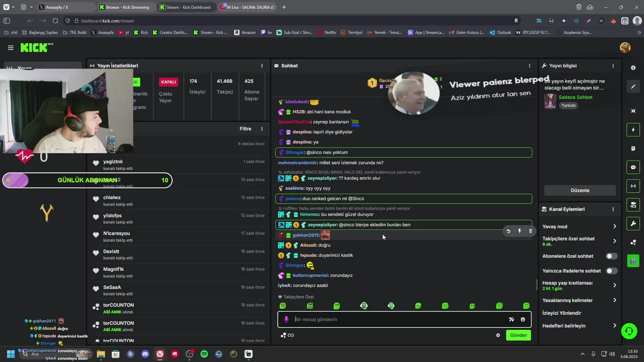Click the broadcast signal sidebar icon

pos(633,186)
